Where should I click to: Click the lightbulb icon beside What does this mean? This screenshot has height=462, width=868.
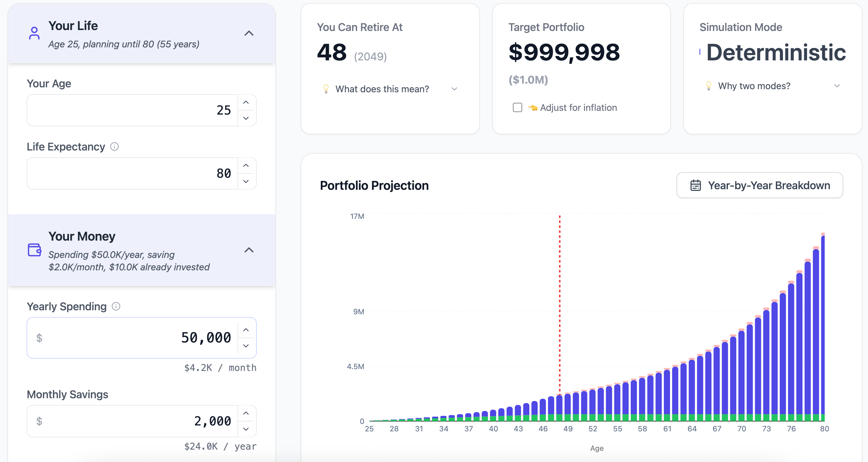click(x=326, y=89)
